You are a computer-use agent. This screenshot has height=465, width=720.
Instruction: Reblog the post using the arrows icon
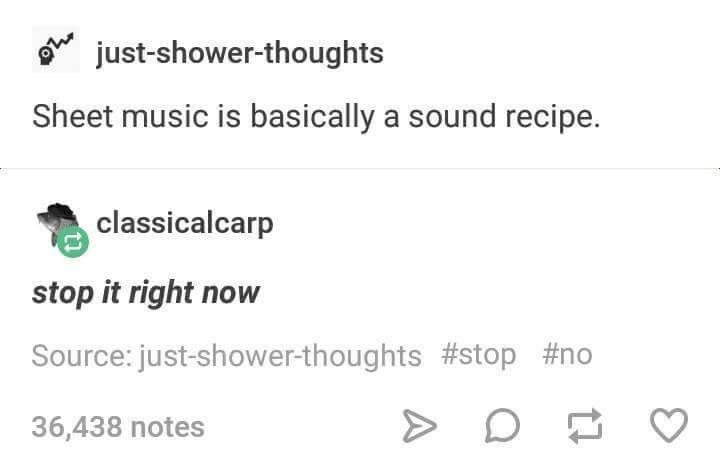pos(585,426)
